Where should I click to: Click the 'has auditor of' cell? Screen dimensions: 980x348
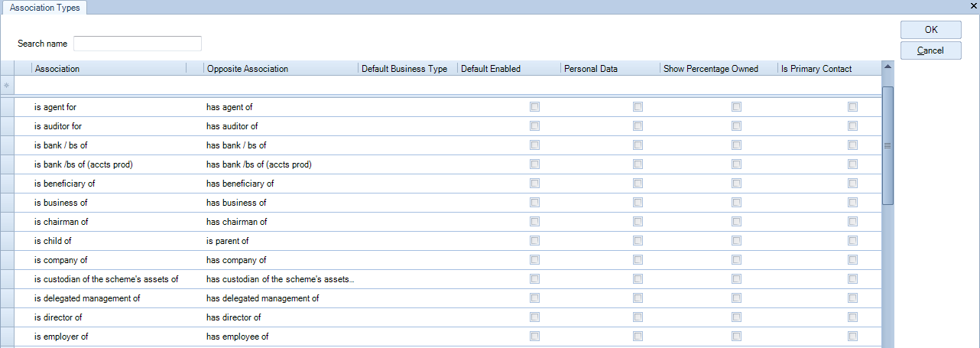281,126
